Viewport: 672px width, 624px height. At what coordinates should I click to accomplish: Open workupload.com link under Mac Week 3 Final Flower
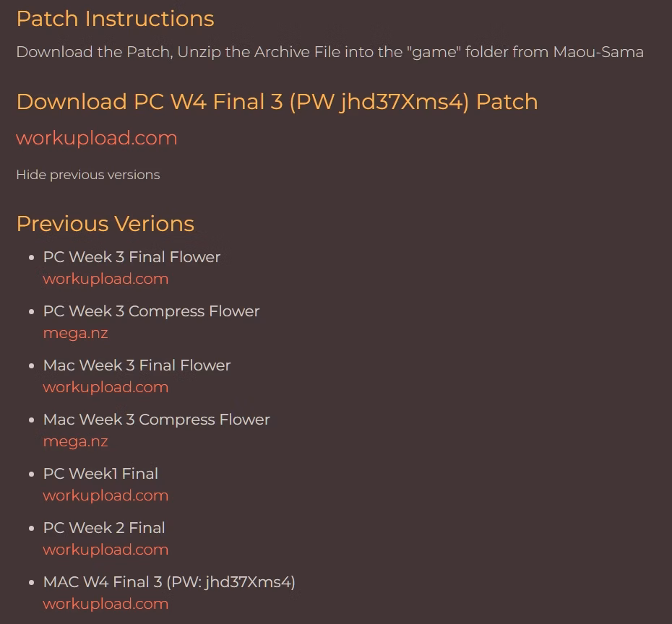click(105, 387)
